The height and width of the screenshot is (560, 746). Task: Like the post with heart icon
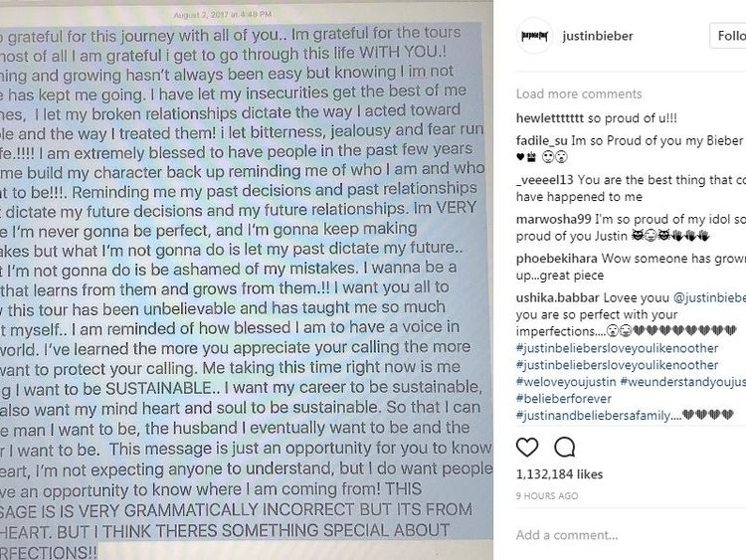coord(527,448)
